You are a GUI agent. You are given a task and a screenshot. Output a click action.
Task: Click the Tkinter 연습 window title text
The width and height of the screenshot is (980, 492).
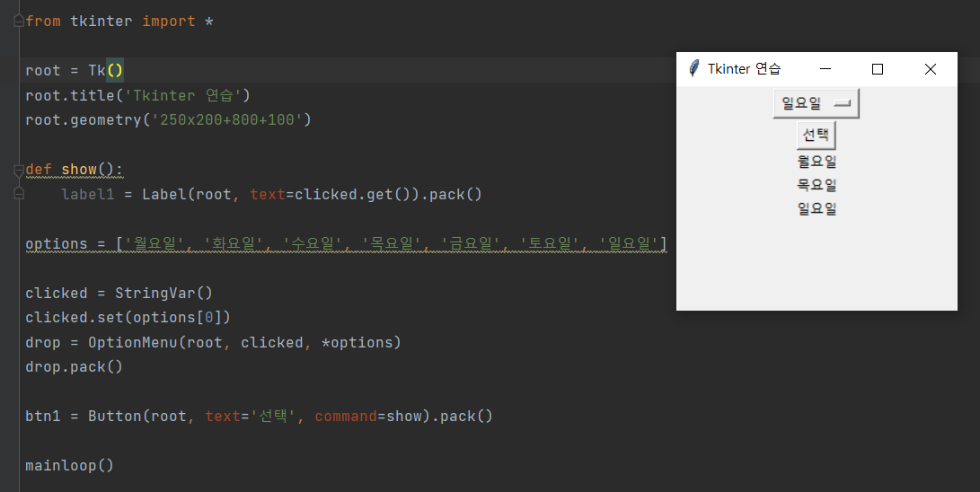(x=744, y=68)
